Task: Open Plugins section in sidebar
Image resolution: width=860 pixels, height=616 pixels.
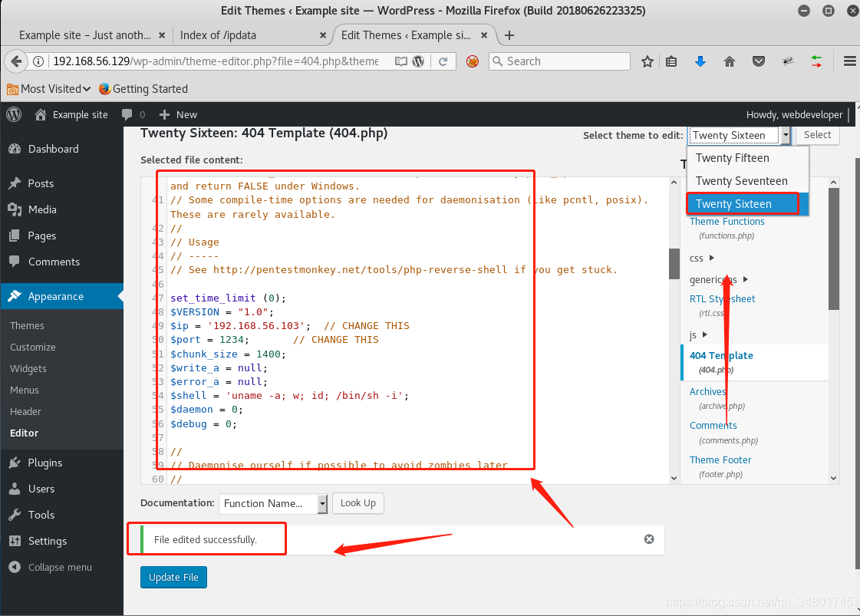Action: 62,463
